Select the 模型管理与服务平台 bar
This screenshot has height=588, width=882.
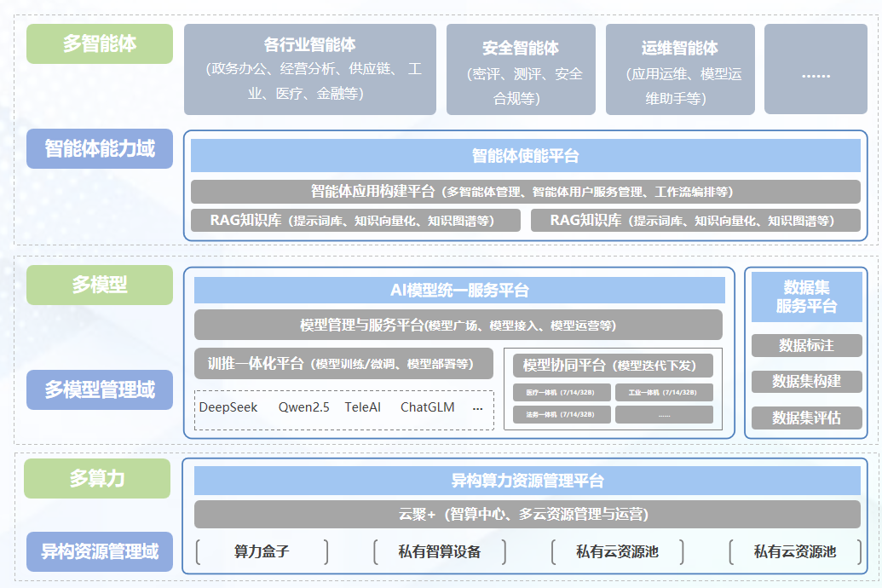pos(458,325)
